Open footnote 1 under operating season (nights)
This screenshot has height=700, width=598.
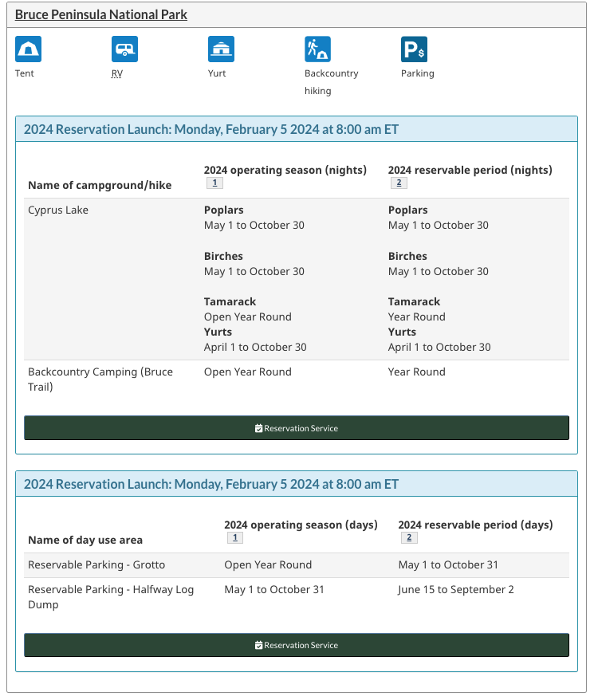tap(214, 183)
